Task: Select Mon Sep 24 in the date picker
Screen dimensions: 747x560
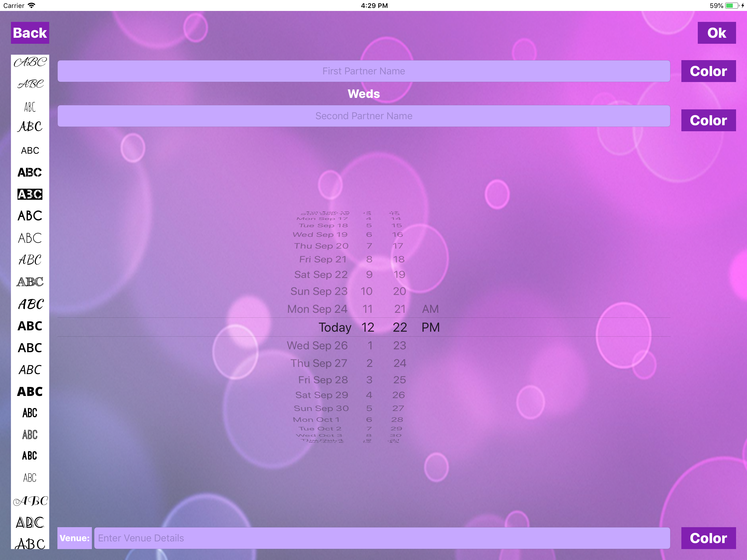Action: tap(317, 309)
